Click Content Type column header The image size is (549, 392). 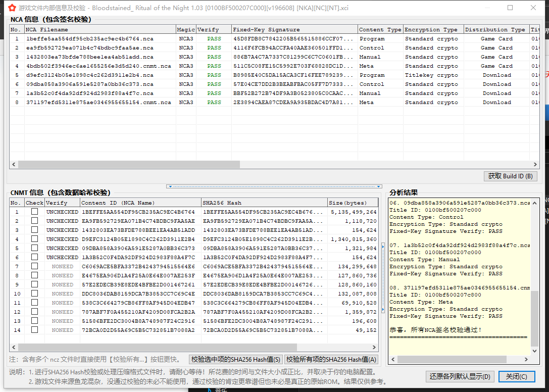(380, 29)
